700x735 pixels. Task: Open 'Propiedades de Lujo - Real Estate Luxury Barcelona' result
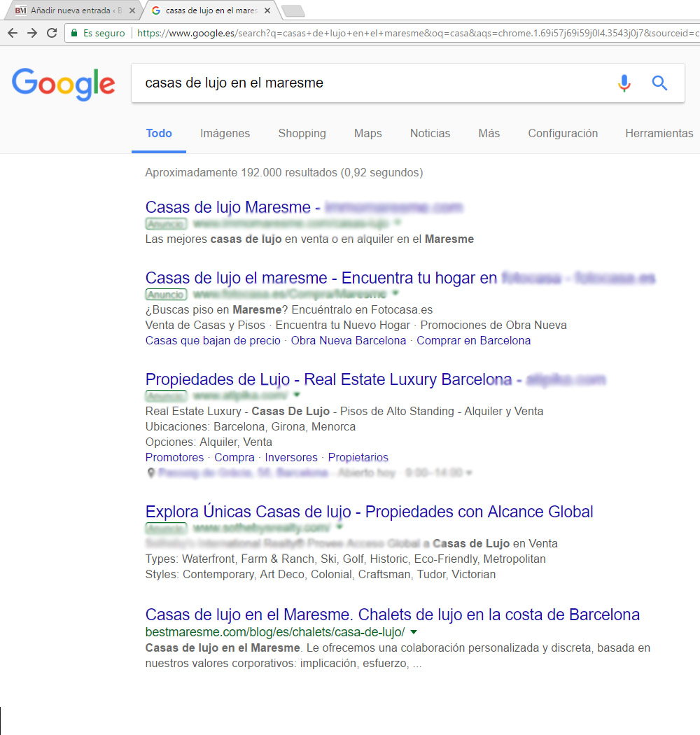(x=376, y=379)
